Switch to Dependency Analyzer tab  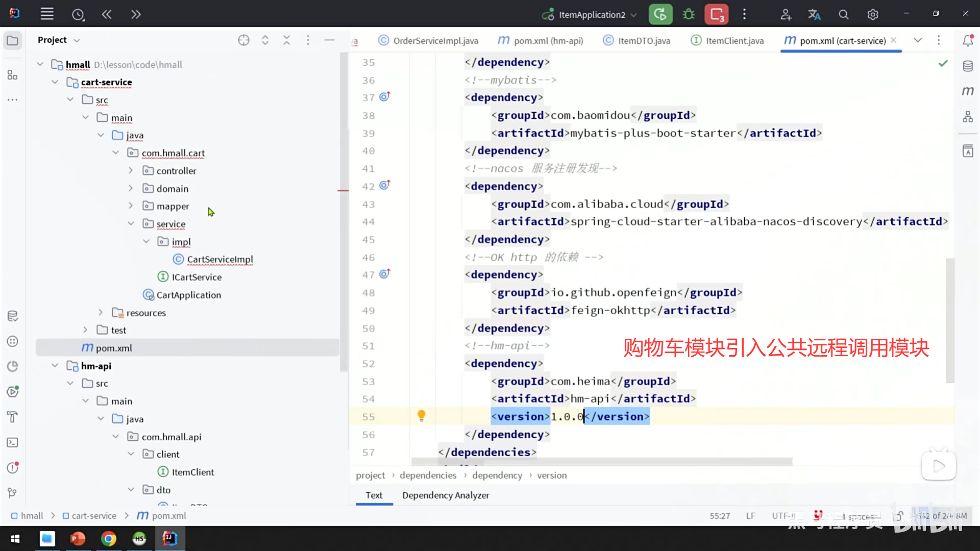point(445,495)
